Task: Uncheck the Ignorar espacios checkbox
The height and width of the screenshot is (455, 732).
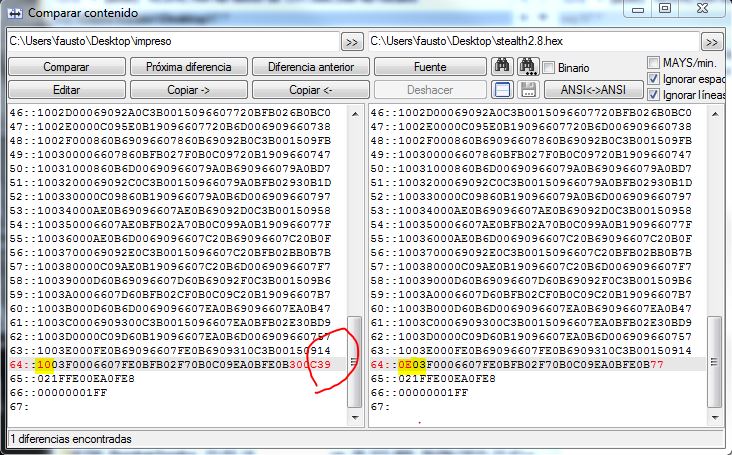Action: pos(654,78)
